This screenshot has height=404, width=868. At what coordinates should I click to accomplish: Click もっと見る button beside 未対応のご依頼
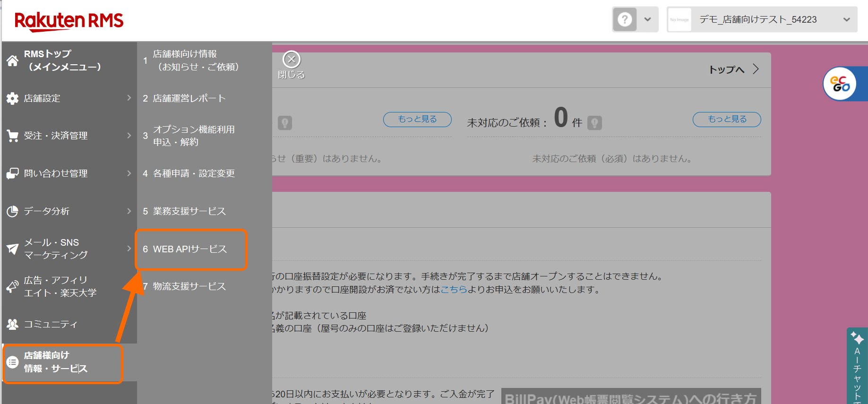pos(726,119)
